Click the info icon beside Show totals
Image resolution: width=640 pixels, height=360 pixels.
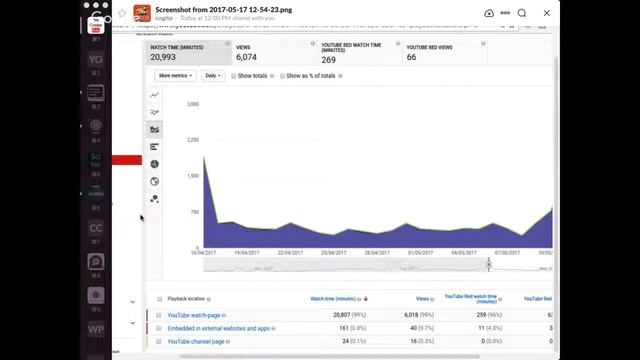click(272, 76)
